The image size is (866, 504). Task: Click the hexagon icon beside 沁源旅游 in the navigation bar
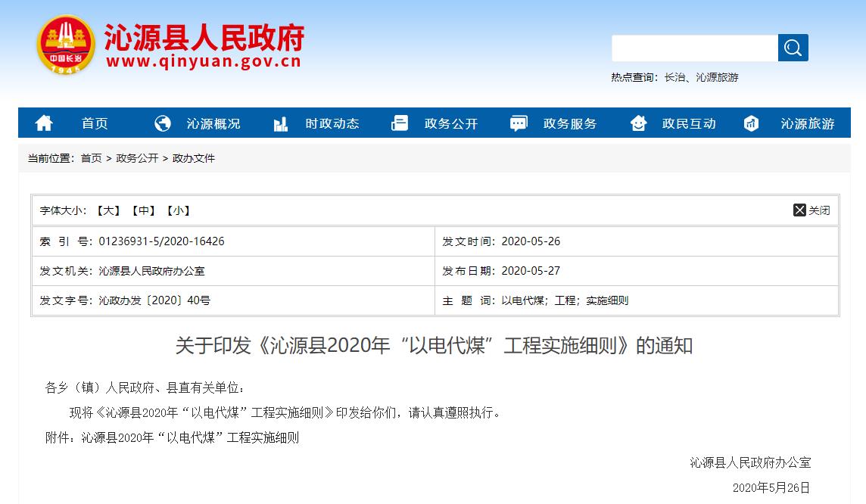pos(751,123)
